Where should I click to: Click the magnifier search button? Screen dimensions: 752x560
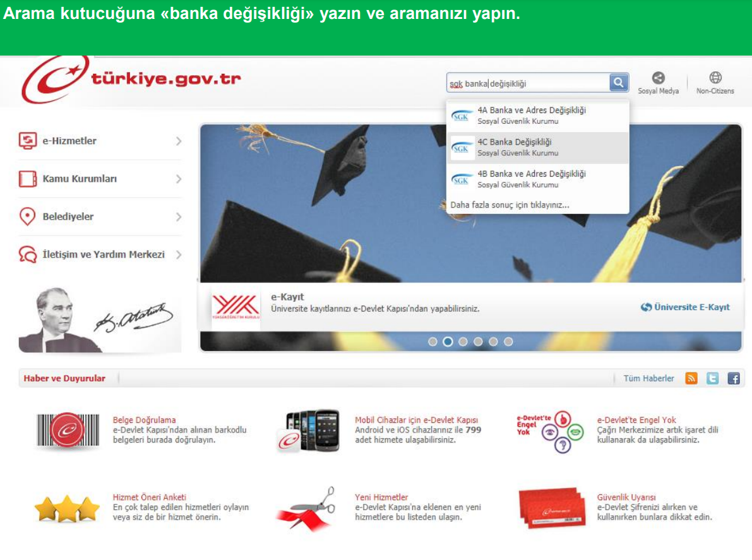click(x=619, y=83)
